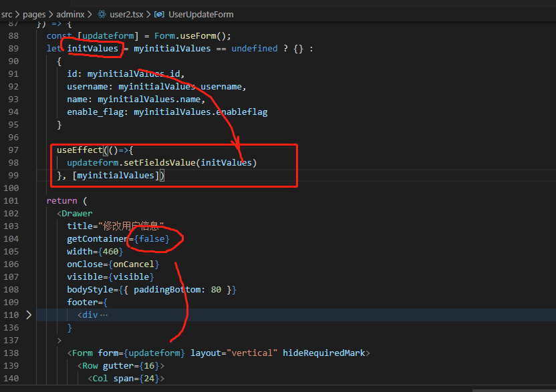This screenshot has width=556, height=392.
Task: Click hideRequiredMark attribute on line 138
Action: pyautogui.click(x=325, y=353)
